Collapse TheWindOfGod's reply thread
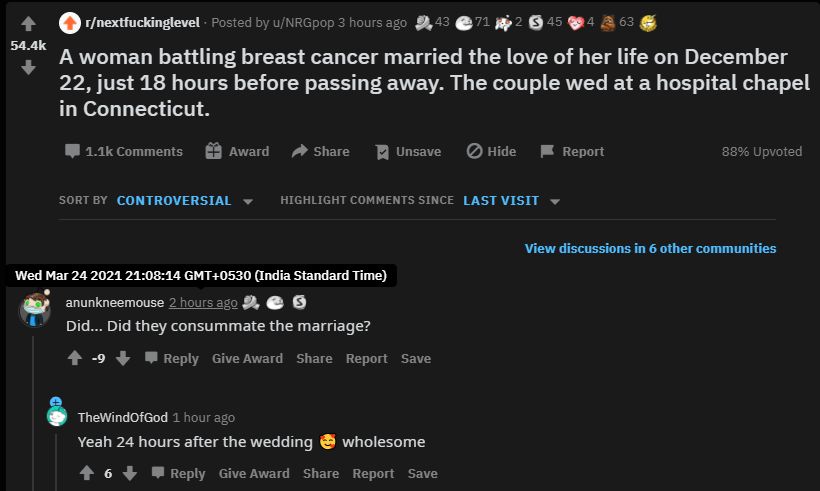Viewport: 820px width, 491px height. coord(56,402)
